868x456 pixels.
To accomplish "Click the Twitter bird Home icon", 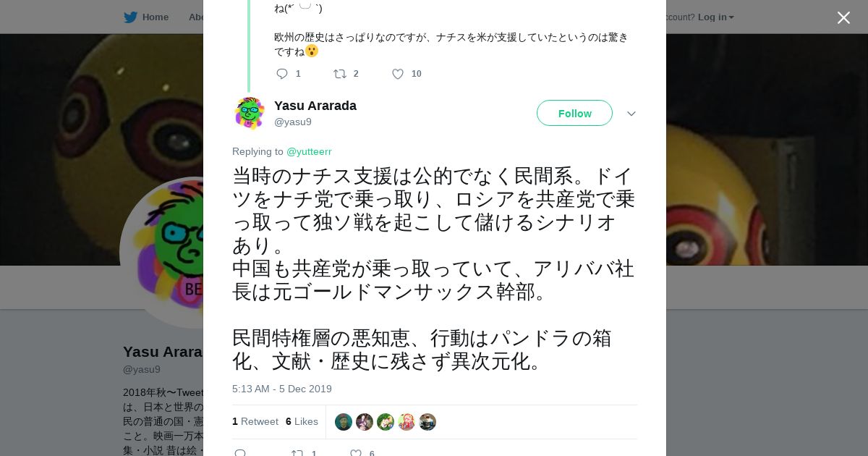I will click(130, 17).
